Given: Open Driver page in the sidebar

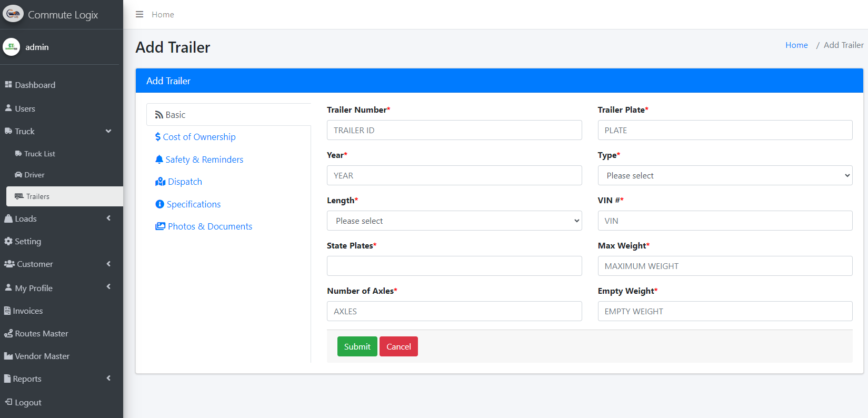Looking at the screenshot, I should point(34,175).
